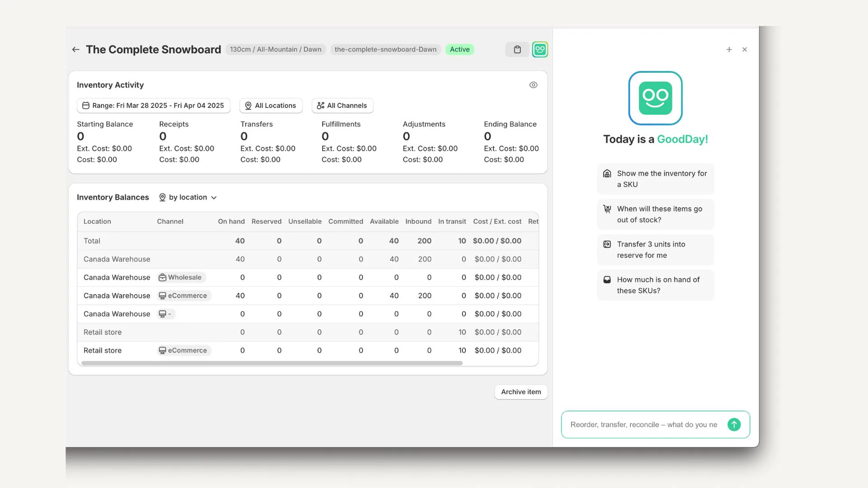Open the All Channels filter
This screenshot has width=868, height=488.
[x=342, y=105]
